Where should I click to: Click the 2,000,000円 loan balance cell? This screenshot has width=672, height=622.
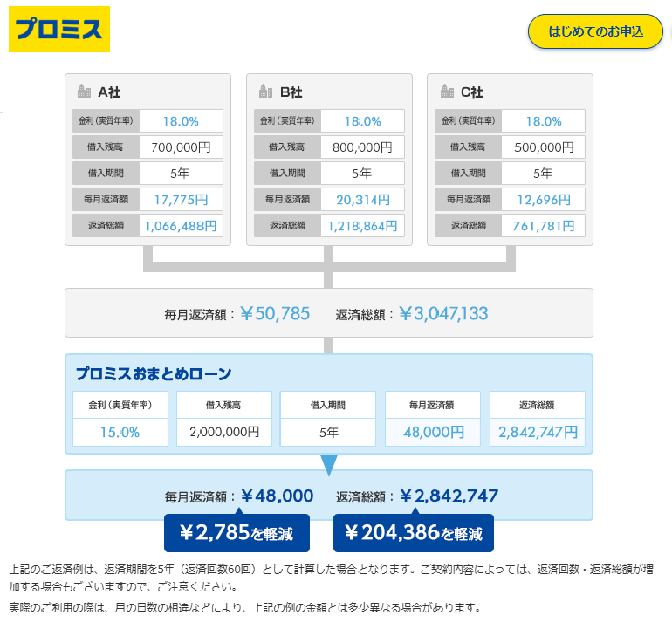tap(224, 431)
